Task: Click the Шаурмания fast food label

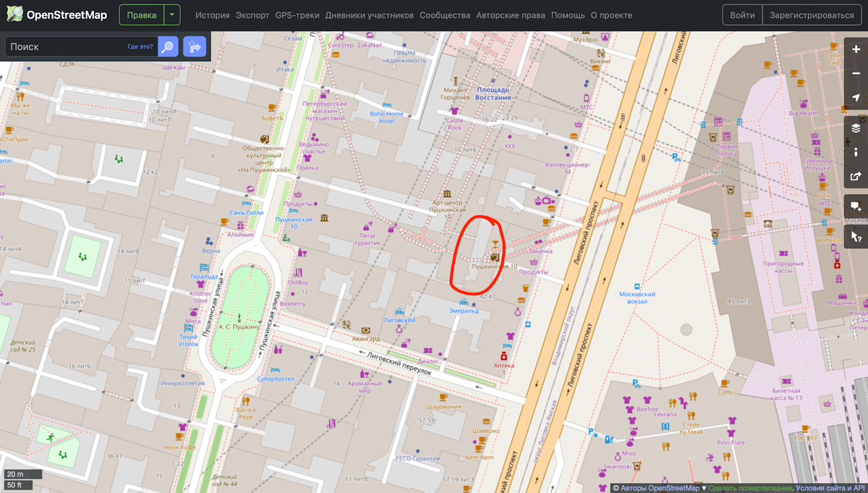Action: tap(444, 406)
